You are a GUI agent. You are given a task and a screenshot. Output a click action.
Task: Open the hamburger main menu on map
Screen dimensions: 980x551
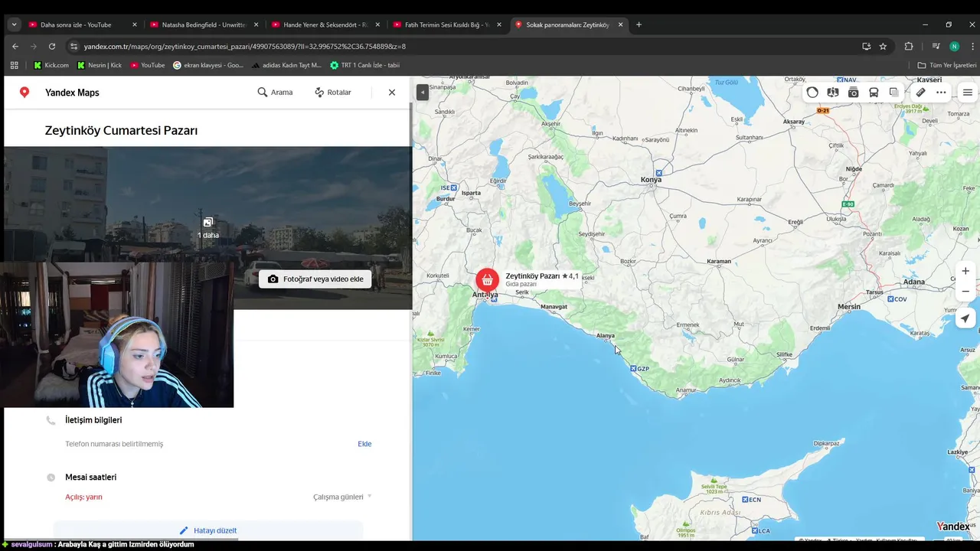click(968, 93)
